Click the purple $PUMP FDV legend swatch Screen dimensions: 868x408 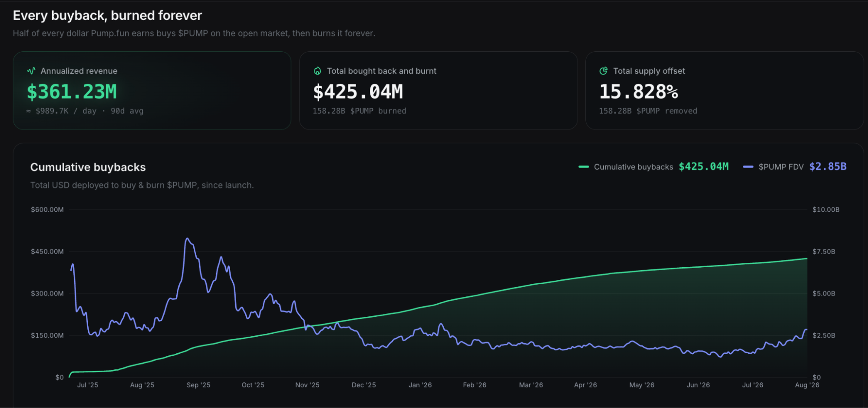pyautogui.click(x=748, y=167)
